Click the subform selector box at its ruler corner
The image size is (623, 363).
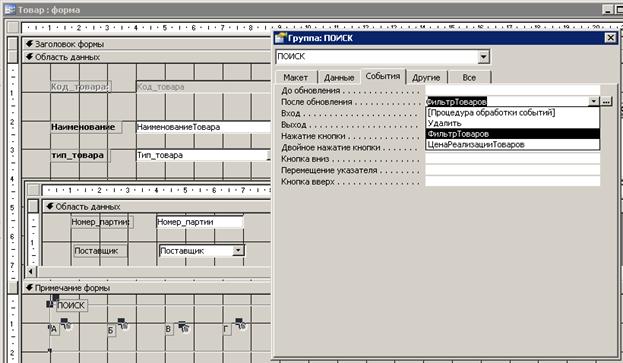(33, 190)
